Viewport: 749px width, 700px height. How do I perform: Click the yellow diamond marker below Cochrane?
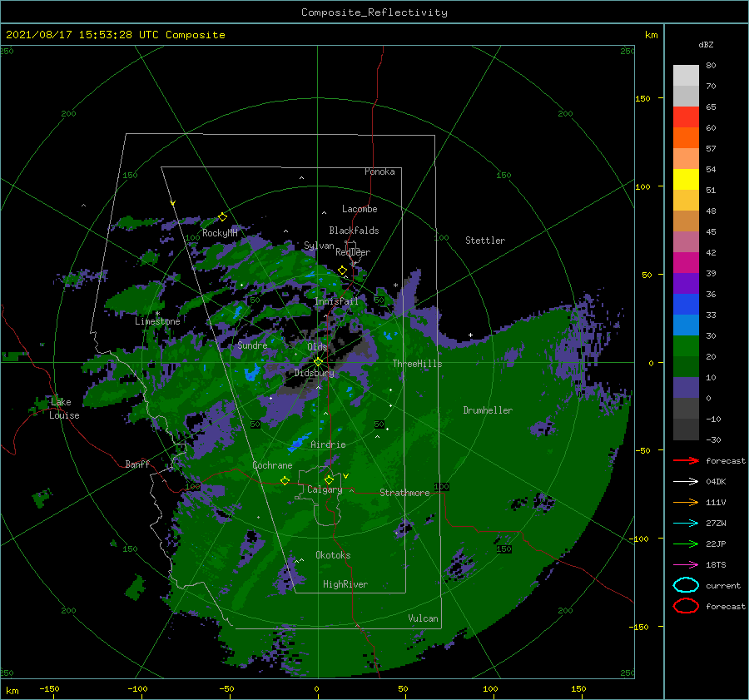tap(285, 480)
